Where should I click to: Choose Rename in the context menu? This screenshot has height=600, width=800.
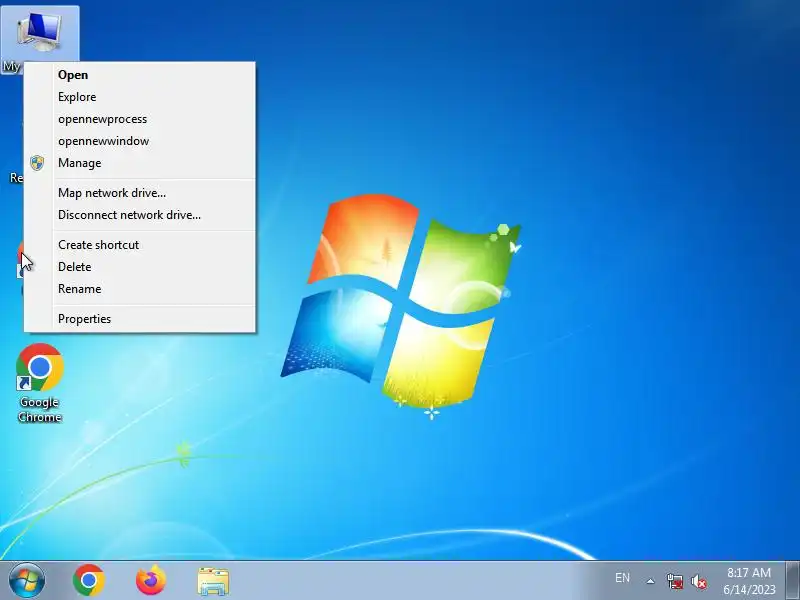[x=140, y=289]
